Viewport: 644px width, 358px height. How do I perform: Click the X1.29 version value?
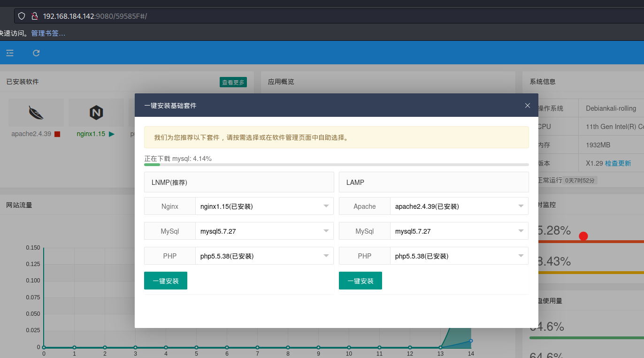pyautogui.click(x=594, y=163)
